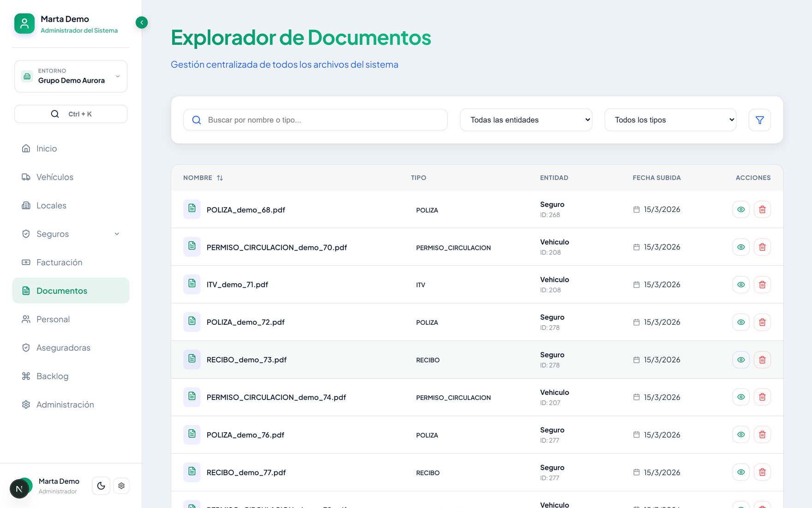This screenshot has height=508, width=812.
Task: Select the POLIZA_demo_72.pdf file name
Action: 245,322
